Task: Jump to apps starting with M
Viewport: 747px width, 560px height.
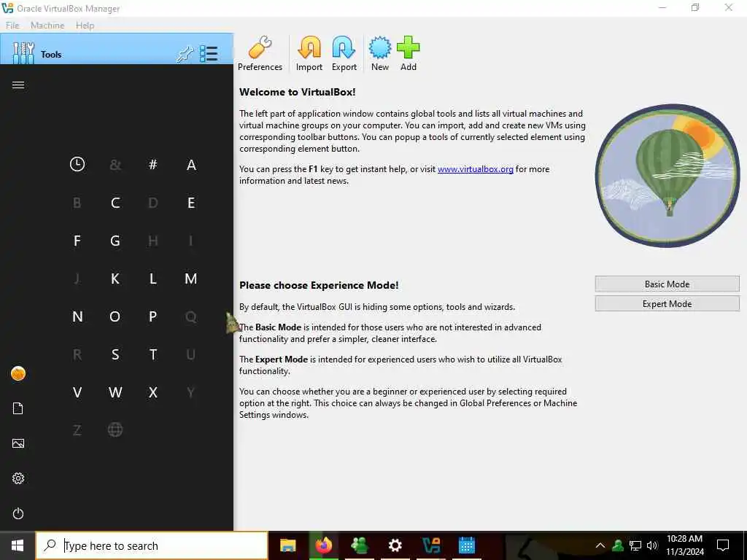Action: (191, 279)
